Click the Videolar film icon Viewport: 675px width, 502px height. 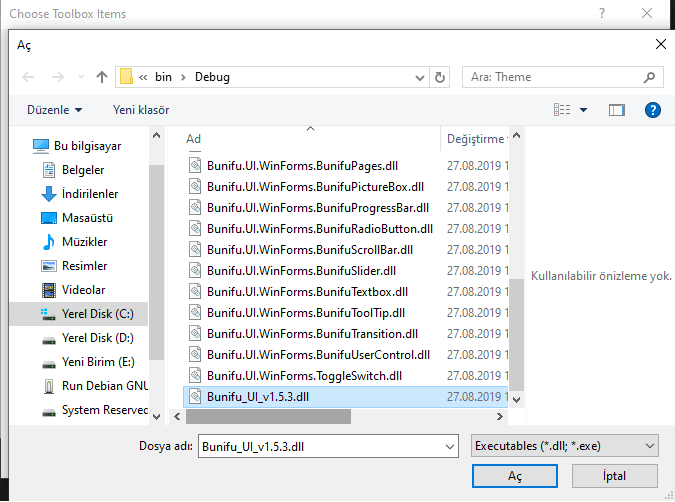49,290
